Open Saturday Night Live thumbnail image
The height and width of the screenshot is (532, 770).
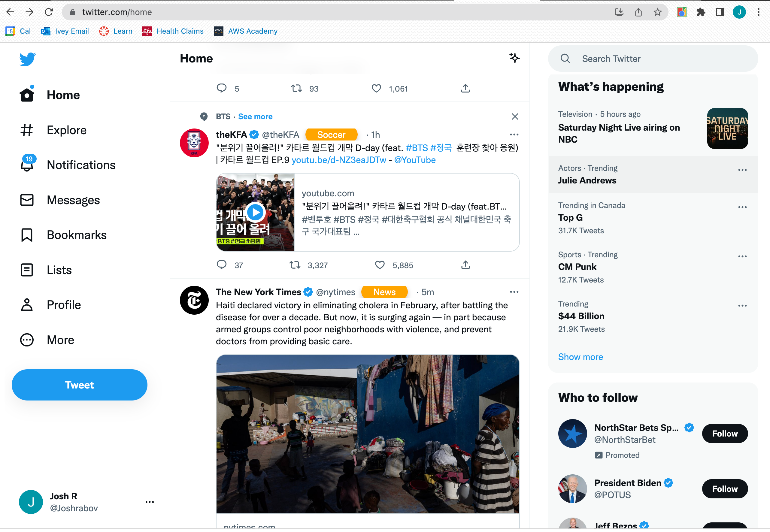(x=727, y=128)
